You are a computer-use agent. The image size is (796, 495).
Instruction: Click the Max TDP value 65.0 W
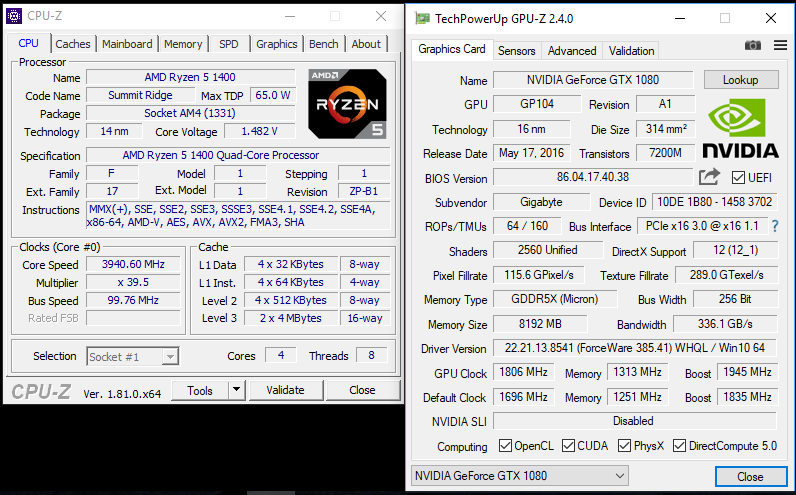[273, 95]
